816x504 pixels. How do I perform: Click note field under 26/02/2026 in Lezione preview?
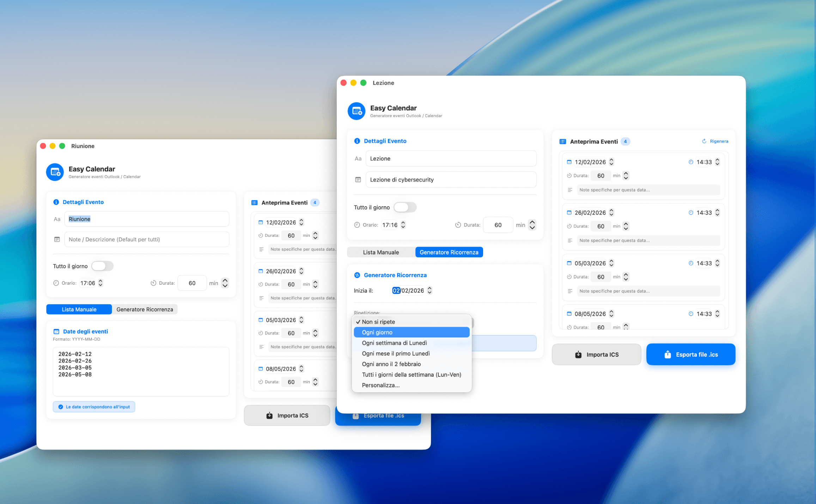[648, 240]
